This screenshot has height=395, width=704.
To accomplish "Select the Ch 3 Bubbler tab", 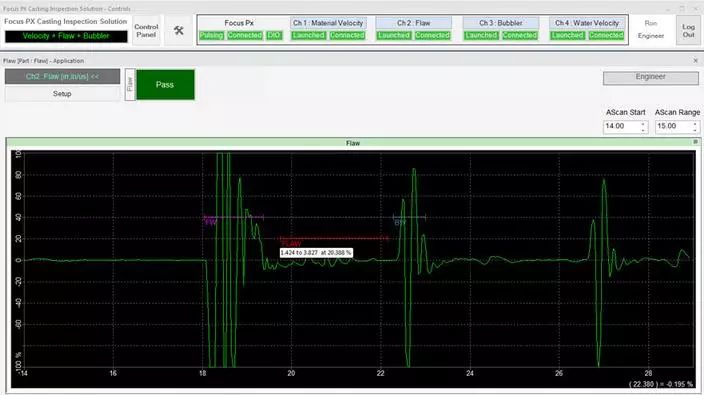I will [501, 23].
